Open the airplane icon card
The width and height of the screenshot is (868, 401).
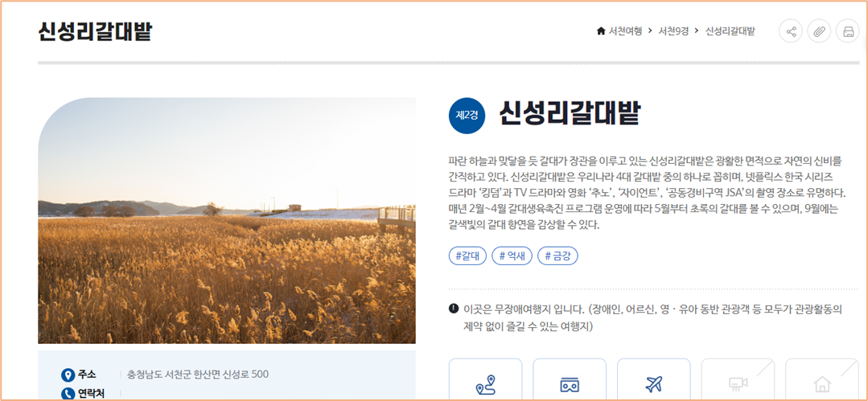coord(654,378)
